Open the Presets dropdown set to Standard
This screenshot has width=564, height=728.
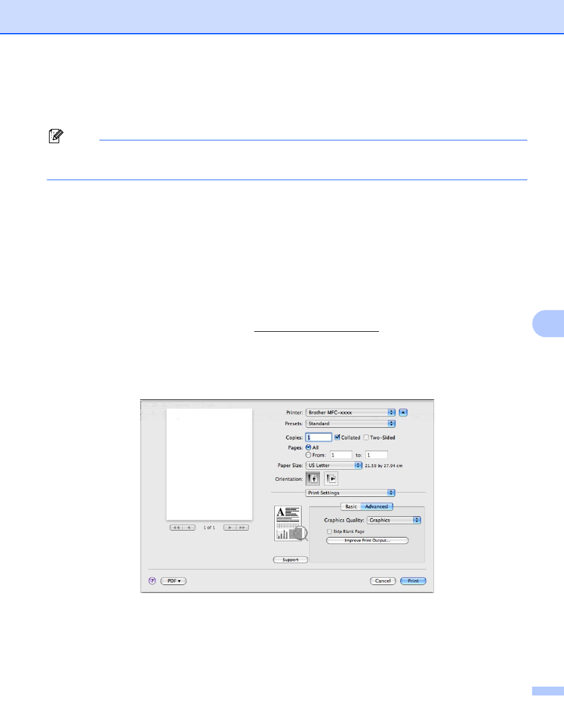(350, 423)
